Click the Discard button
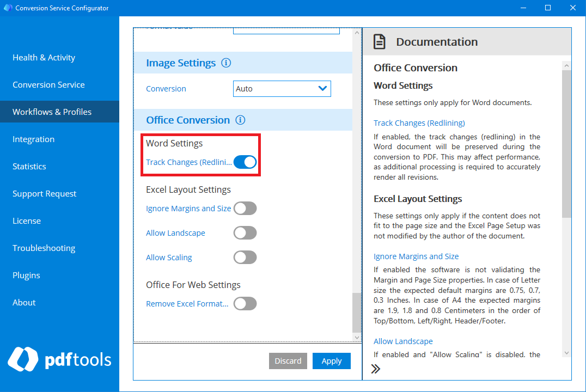 pyautogui.click(x=288, y=361)
